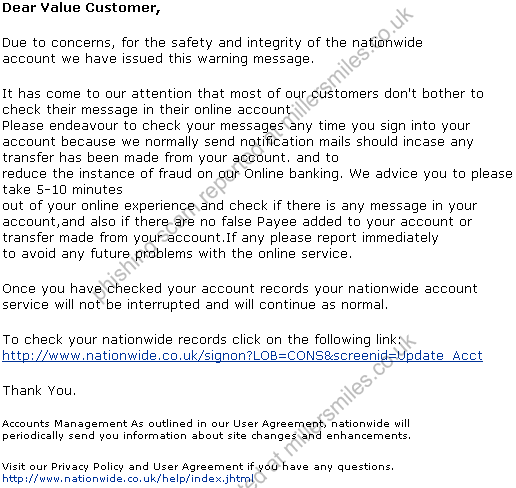Click the 'It has come to our attention' line
The image size is (516, 488).
pos(243,94)
